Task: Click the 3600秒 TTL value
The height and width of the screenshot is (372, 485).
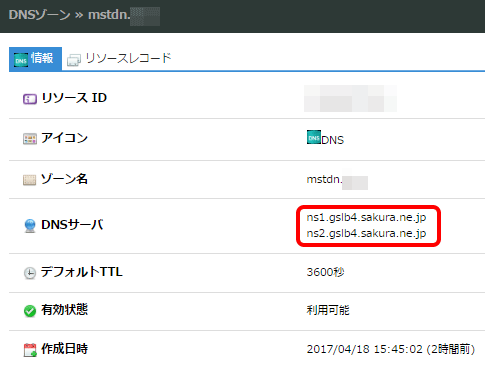Action: point(325,272)
